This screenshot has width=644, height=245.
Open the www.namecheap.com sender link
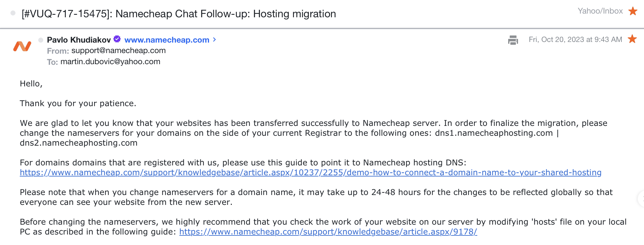[x=167, y=40]
